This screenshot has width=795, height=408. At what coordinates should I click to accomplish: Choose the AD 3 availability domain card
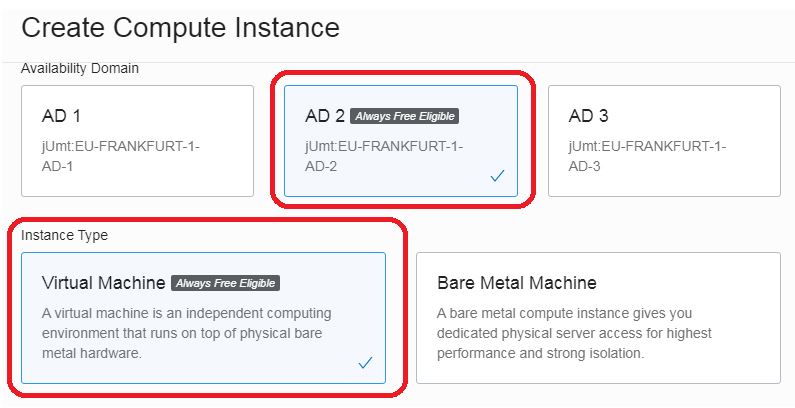tap(664, 140)
